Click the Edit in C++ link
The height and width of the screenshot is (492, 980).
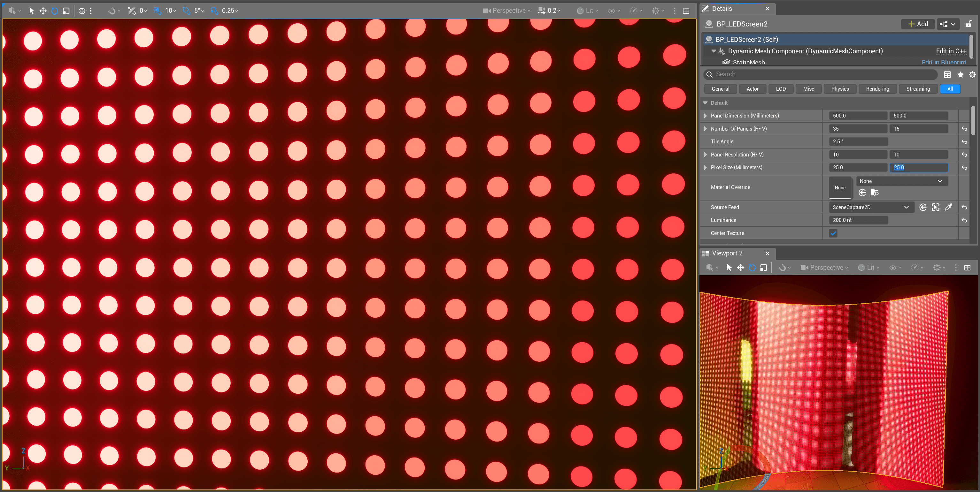(951, 51)
